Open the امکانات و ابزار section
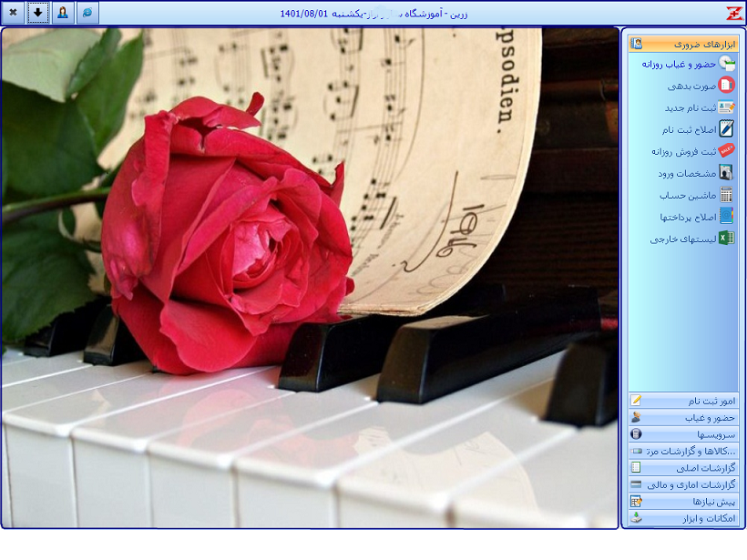747x560 pixels. [683, 518]
